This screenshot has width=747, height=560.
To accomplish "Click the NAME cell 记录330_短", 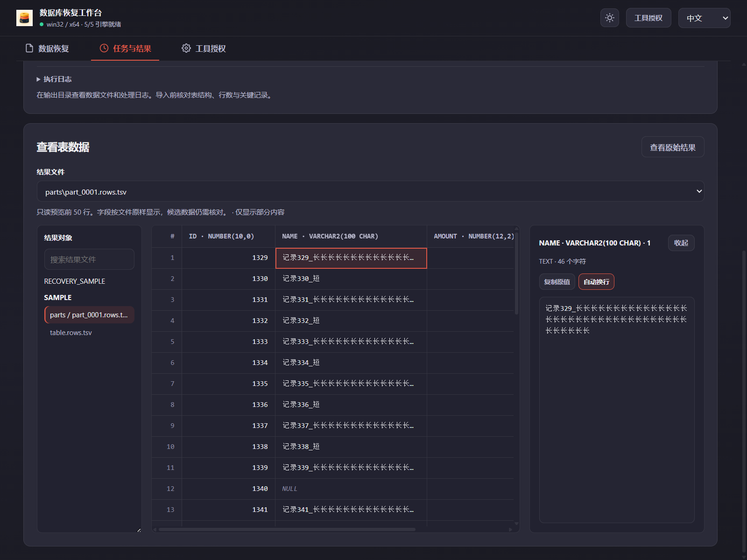I will [x=351, y=279].
